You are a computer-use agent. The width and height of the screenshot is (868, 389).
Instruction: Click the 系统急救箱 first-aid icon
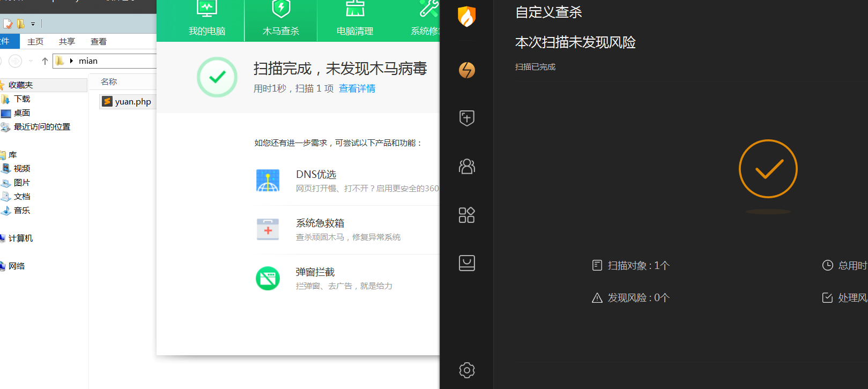pos(268,229)
